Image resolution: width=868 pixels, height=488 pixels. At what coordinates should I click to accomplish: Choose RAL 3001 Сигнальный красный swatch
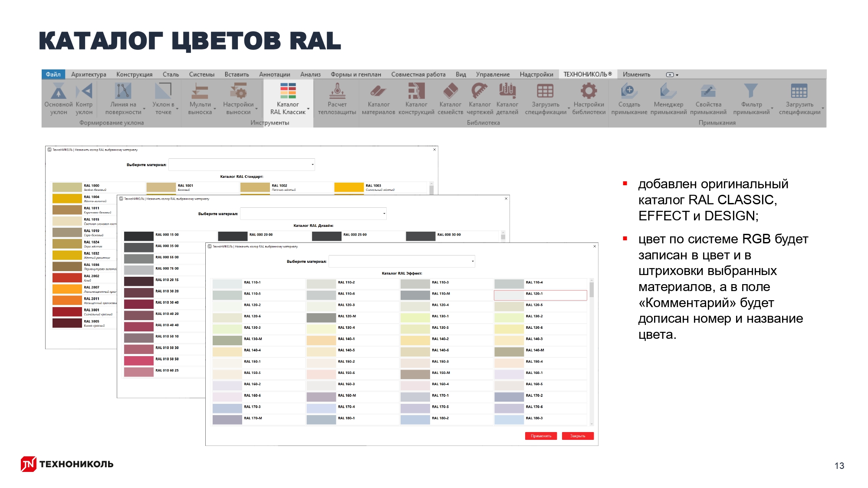67,312
